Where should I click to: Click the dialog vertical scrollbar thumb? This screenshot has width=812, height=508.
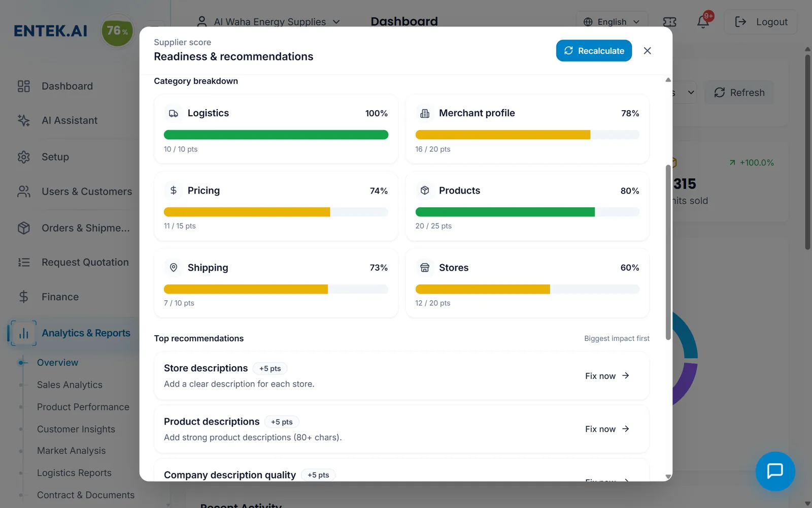click(x=668, y=252)
